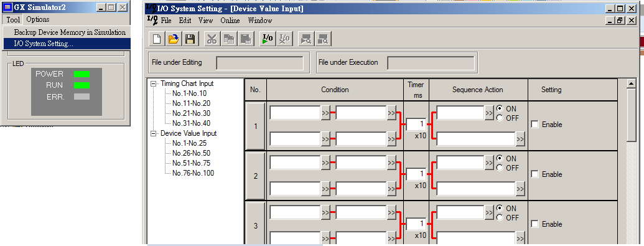
Task: Click the Open file folder icon
Action: click(174, 39)
